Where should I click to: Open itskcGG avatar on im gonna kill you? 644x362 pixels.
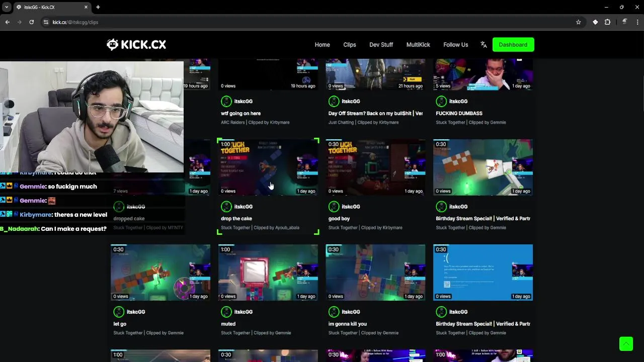334,312
